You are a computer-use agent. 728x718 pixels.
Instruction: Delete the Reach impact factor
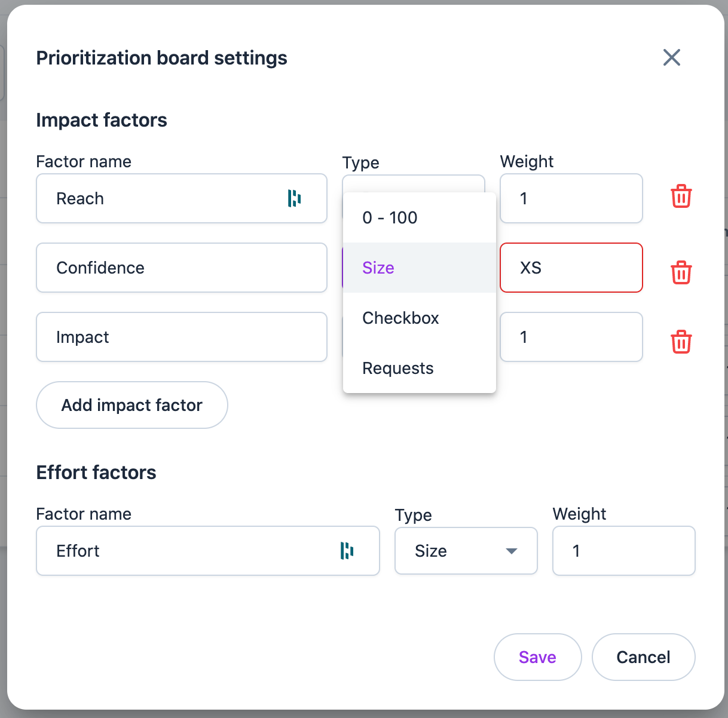pyautogui.click(x=681, y=196)
